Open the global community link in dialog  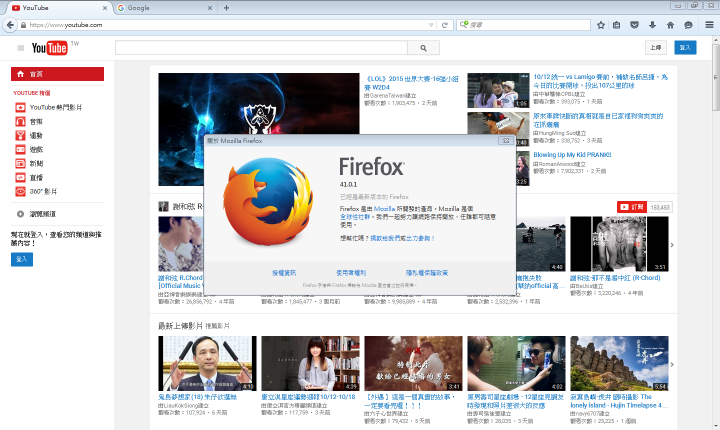point(354,217)
